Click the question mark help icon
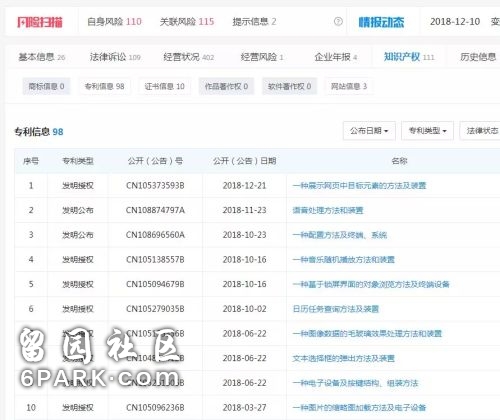 coord(338,22)
